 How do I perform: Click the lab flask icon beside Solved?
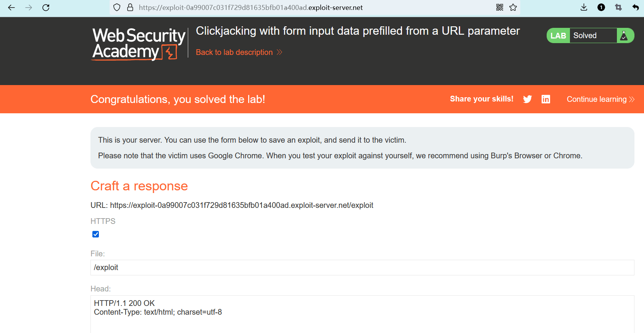click(624, 35)
